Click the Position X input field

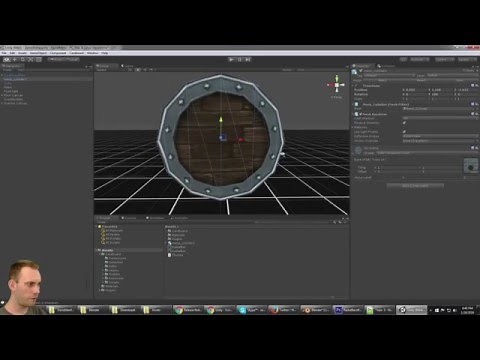416,90
